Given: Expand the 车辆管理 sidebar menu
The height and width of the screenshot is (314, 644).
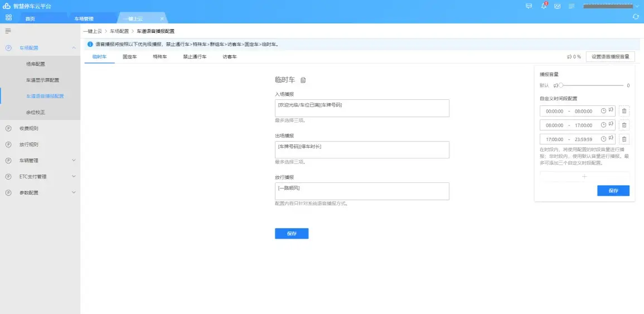Looking at the screenshot, I should coord(74,161).
